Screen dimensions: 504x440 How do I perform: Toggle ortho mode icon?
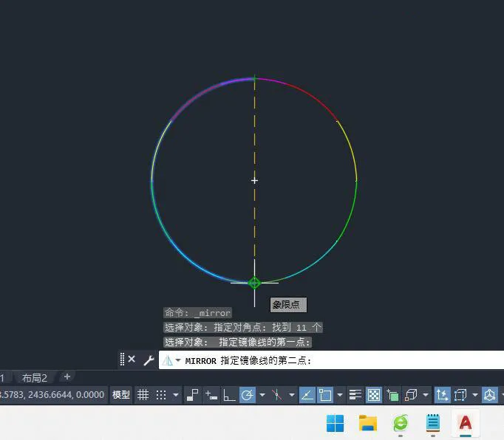click(229, 395)
